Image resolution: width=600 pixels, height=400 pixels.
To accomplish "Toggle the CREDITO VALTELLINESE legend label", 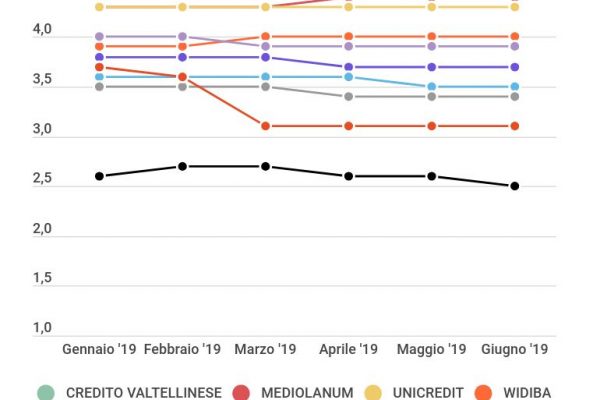I will click(144, 393).
